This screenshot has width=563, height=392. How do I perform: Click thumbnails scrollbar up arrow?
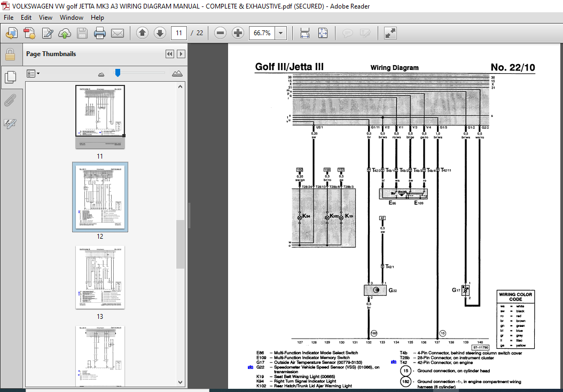(180, 87)
